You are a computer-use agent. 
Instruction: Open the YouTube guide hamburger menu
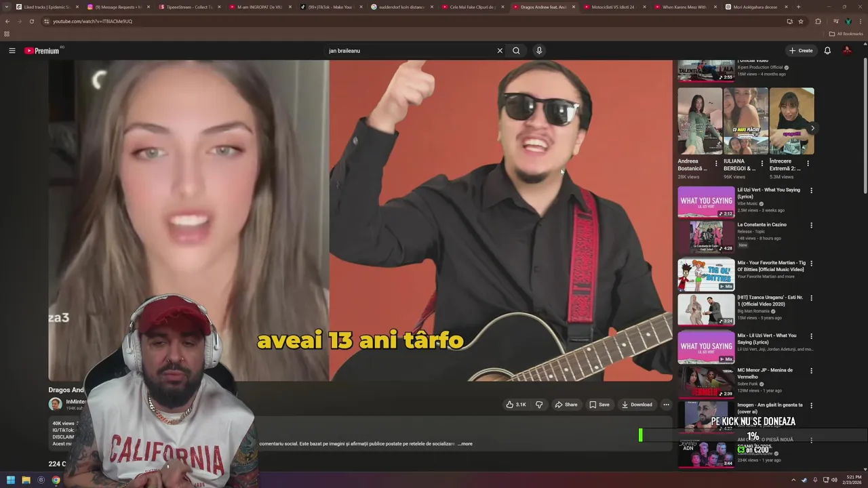pos(12,51)
